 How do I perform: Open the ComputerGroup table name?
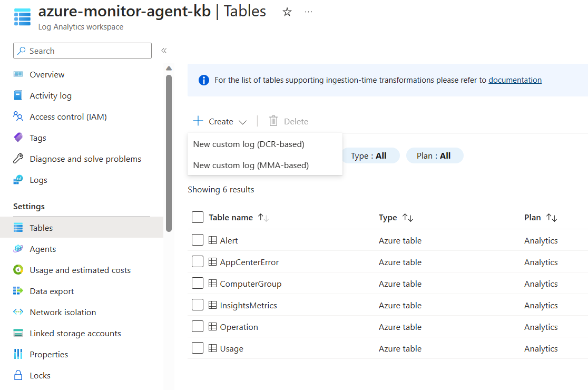click(x=250, y=284)
